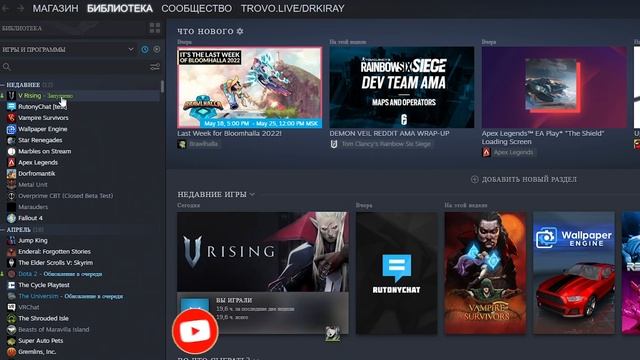Image resolution: width=640 pixels, height=360 pixels.
Task: Open the RutonyChat recent game card
Action: tap(396, 273)
